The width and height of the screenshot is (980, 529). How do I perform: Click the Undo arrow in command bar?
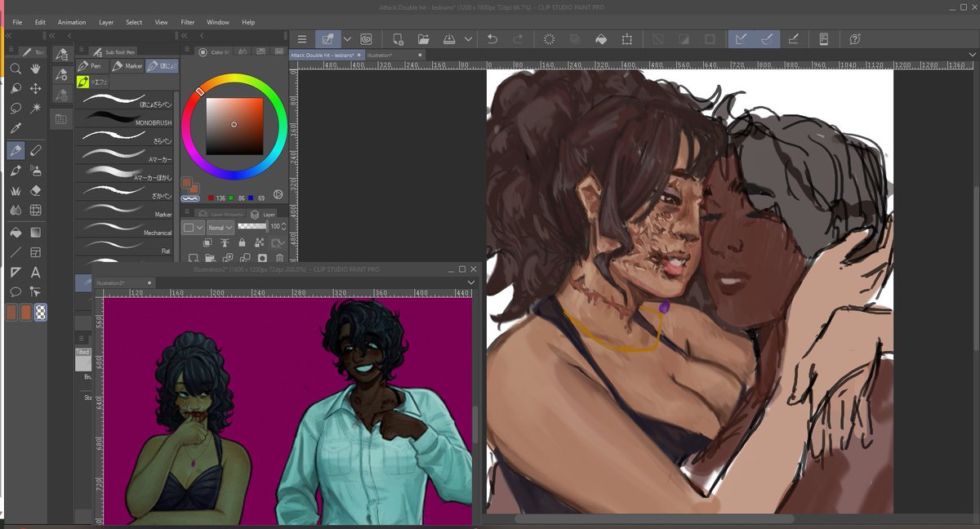(492, 38)
